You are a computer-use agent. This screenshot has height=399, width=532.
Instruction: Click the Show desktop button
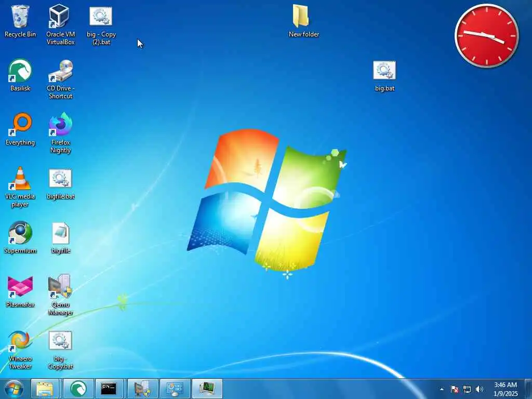pyautogui.click(x=528, y=389)
